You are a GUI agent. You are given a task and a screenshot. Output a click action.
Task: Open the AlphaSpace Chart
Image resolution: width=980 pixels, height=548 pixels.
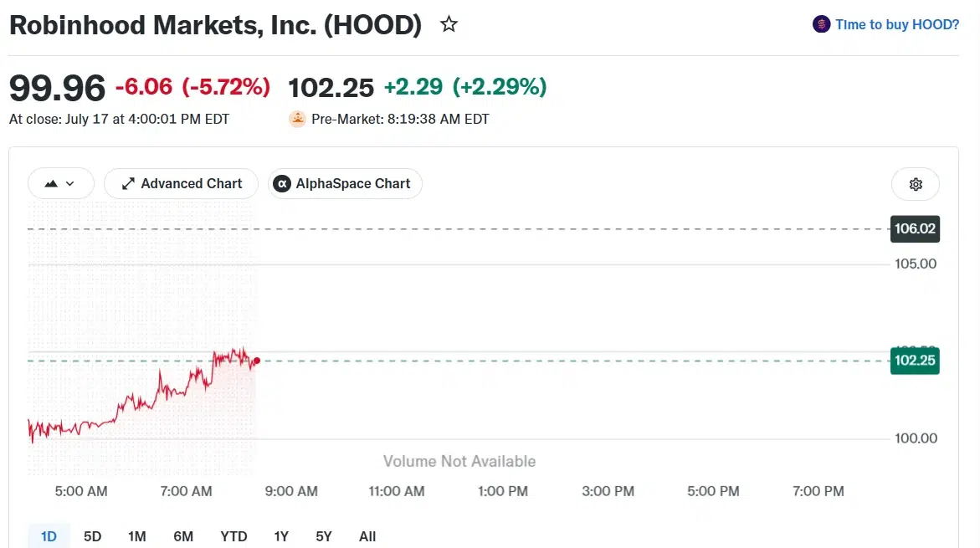tap(345, 184)
